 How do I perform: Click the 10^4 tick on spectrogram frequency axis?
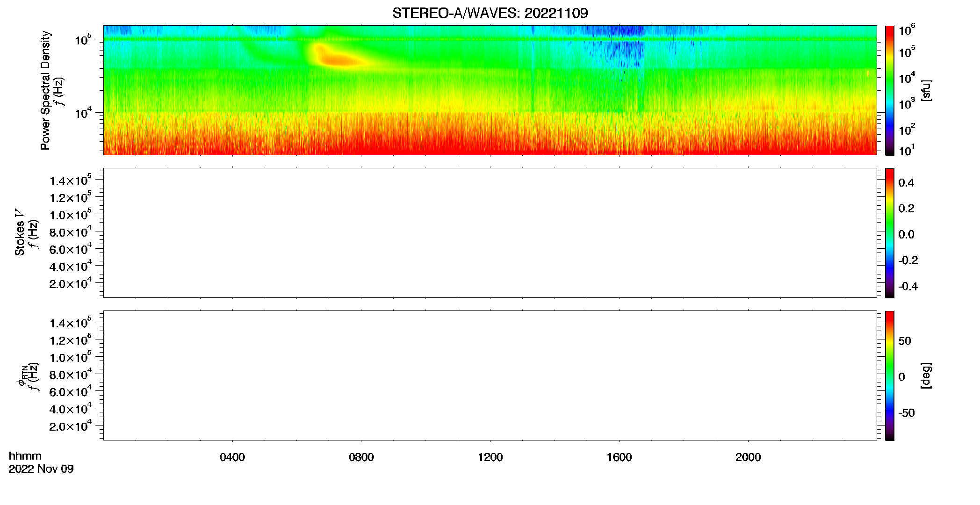point(83,113)
